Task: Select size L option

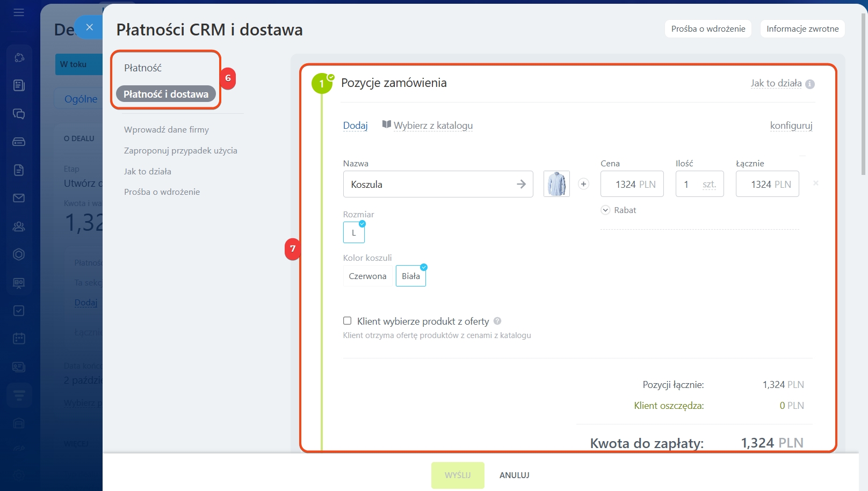Action: 354,232
